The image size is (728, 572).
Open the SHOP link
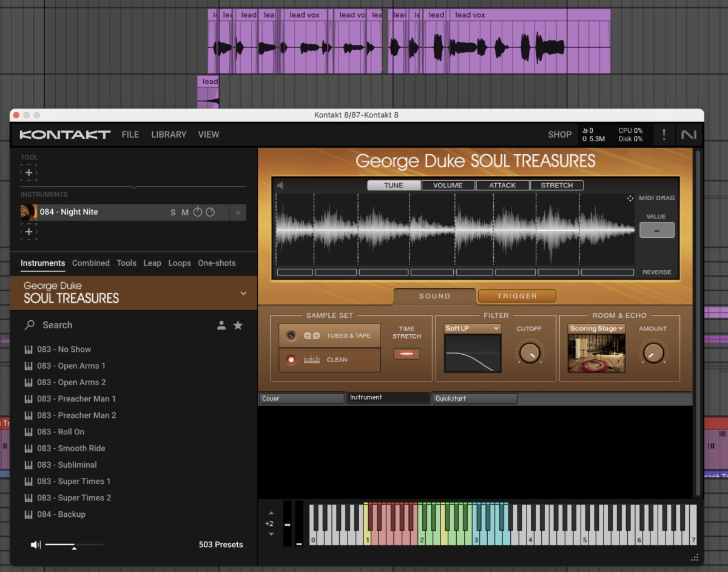click(x=560, y=135)
